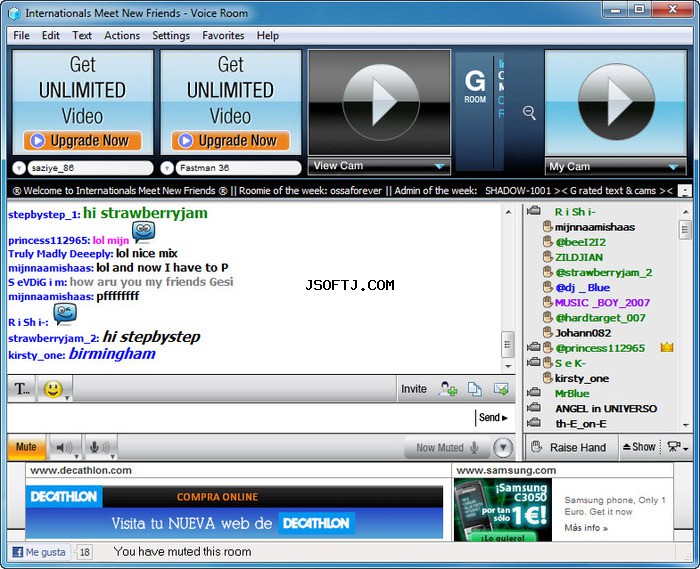
Task: Click webcam icon beside th-E_on-E
Action: (533, 423)
